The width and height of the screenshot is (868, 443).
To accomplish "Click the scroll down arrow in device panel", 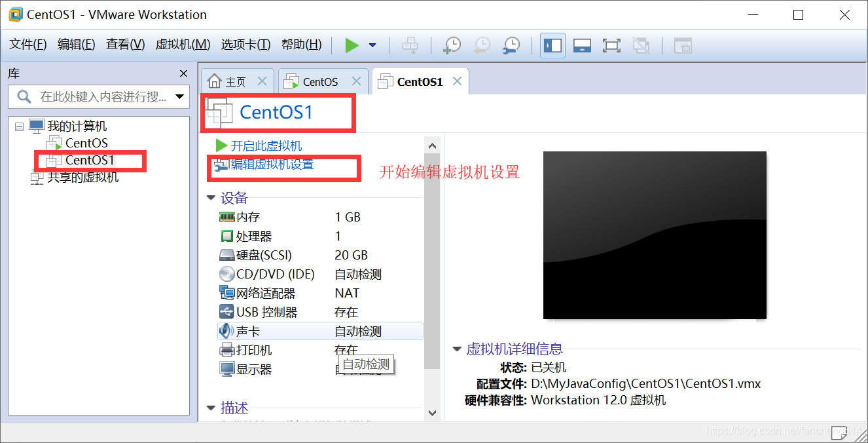I will click(432, 413).
